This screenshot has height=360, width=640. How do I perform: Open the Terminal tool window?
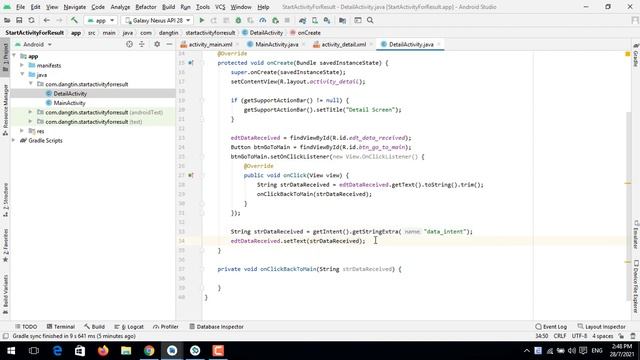pos(61,327)
